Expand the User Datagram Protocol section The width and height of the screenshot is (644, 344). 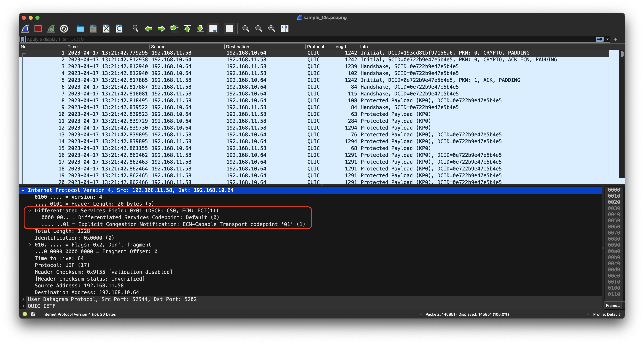(x=23, y=299)
